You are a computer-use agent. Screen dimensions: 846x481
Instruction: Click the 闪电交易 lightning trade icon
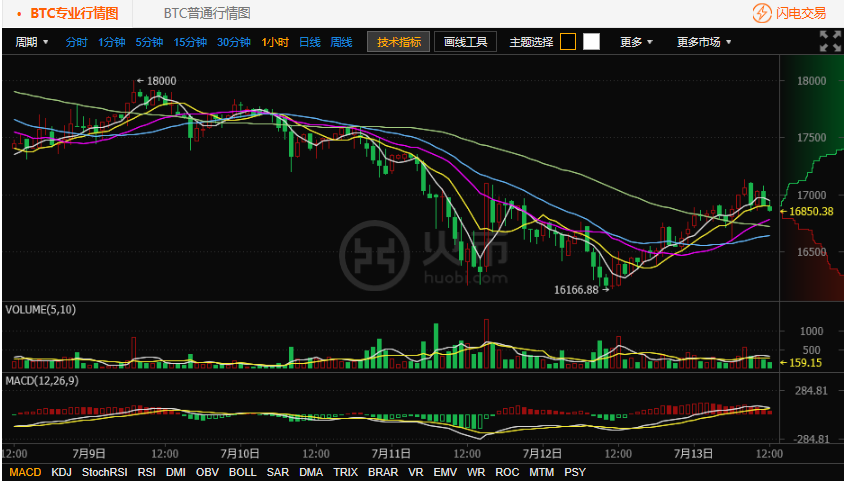pyautogui.click(x=762, y=13)
